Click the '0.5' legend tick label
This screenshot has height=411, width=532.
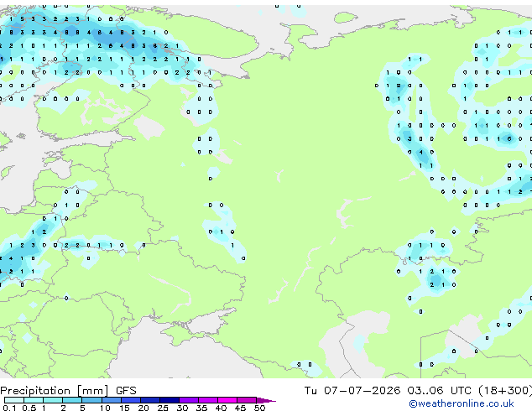point(29,408)
